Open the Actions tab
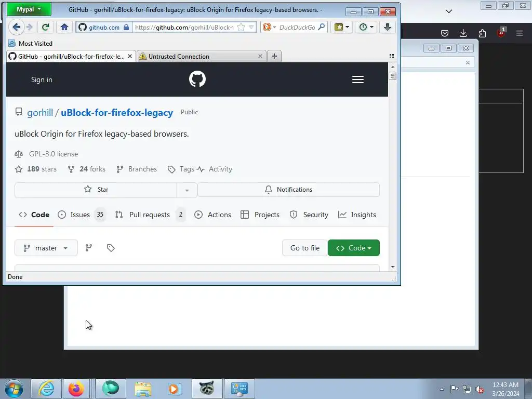532x399 pixels. tap(212, 215)
